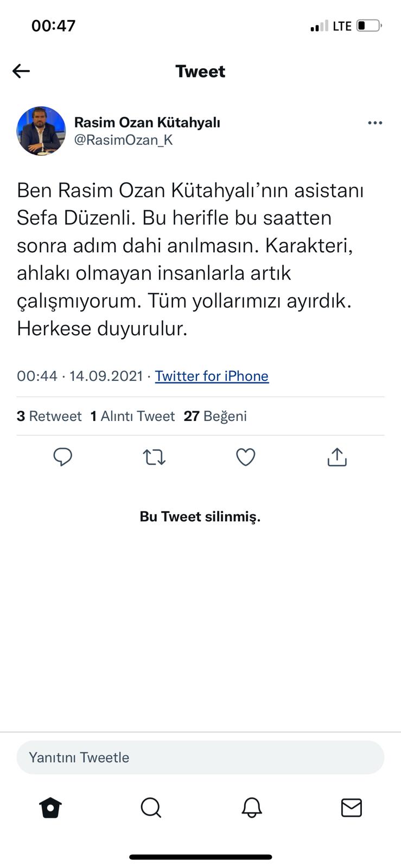The height and width of the screenshot is (868, 401).
Task: View the 27 Beğeni list
Action: [x=215, y=416]
